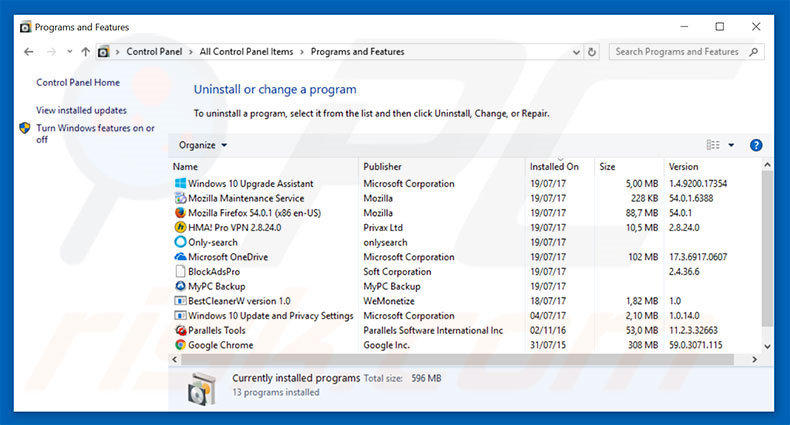Click the search magnifier icon

click(754, 52)
